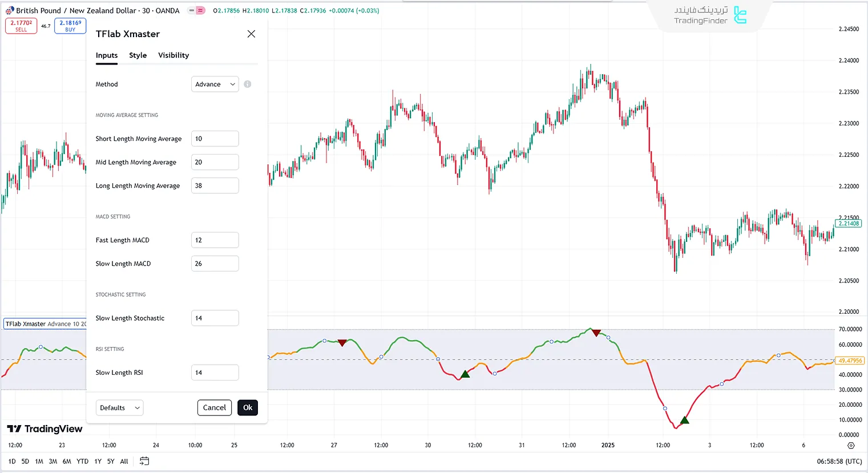
Task: Click the BUY 2.18169 button
Action: [70, 26]
